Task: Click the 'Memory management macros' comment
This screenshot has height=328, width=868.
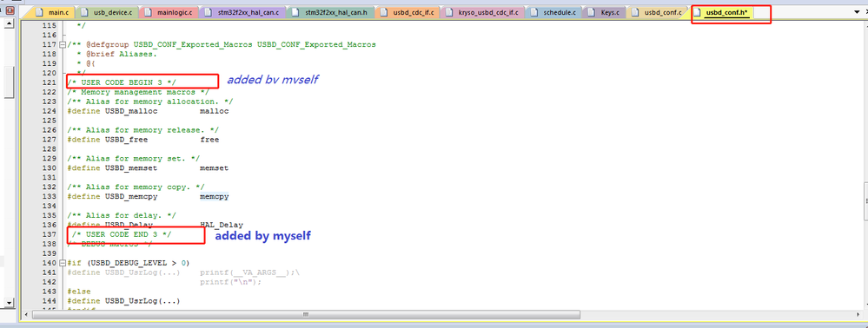Action: (x=138, y=92)
